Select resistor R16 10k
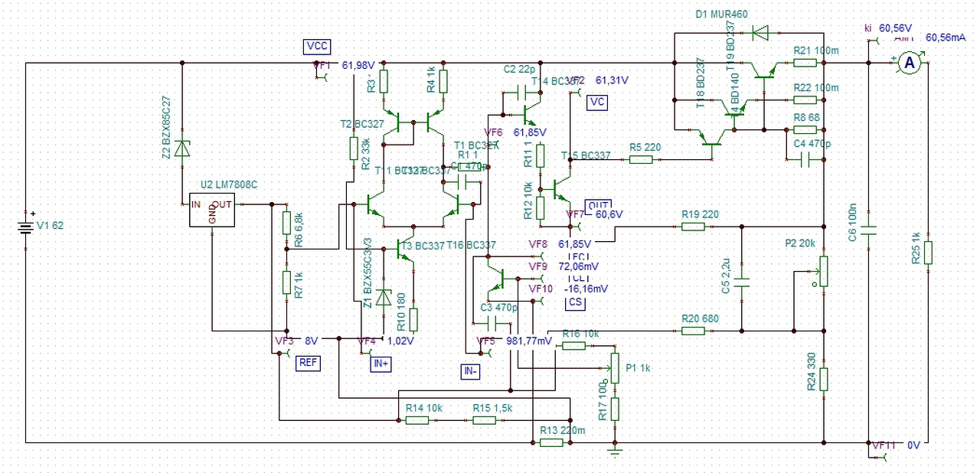 point(574,346)
